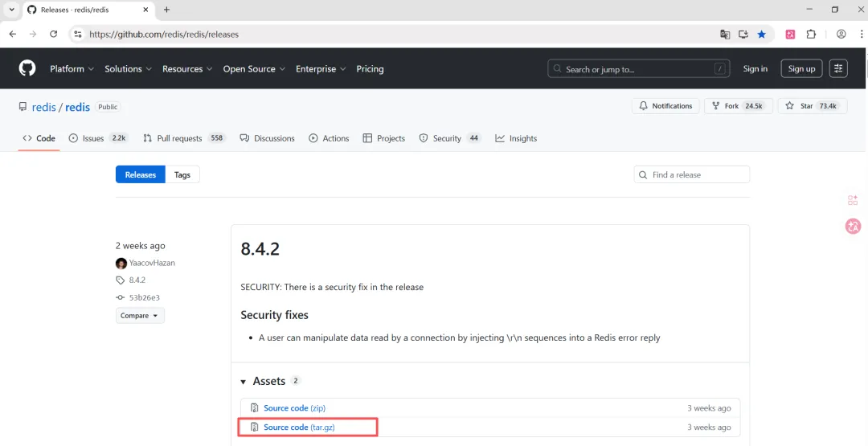Click the GitHub Octocat logo

(x=27, y=68)
